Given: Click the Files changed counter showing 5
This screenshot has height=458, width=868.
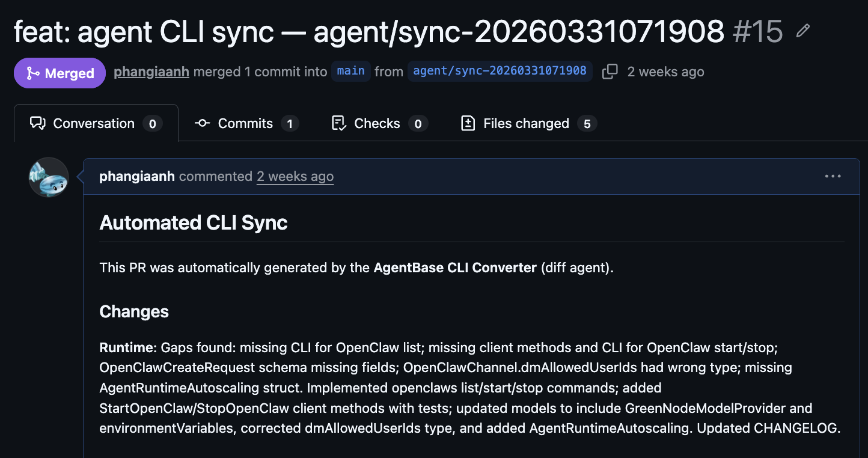Looking at the screenshot, I should click(587, 124).
